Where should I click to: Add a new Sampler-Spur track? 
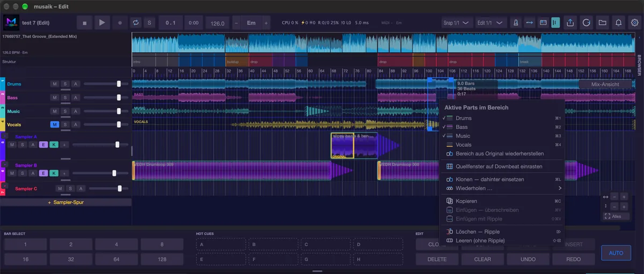[x=65, y=202]
